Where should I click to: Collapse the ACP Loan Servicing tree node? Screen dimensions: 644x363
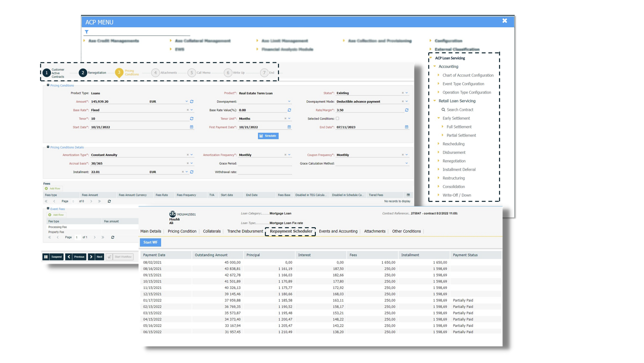[x=431, y=58]
